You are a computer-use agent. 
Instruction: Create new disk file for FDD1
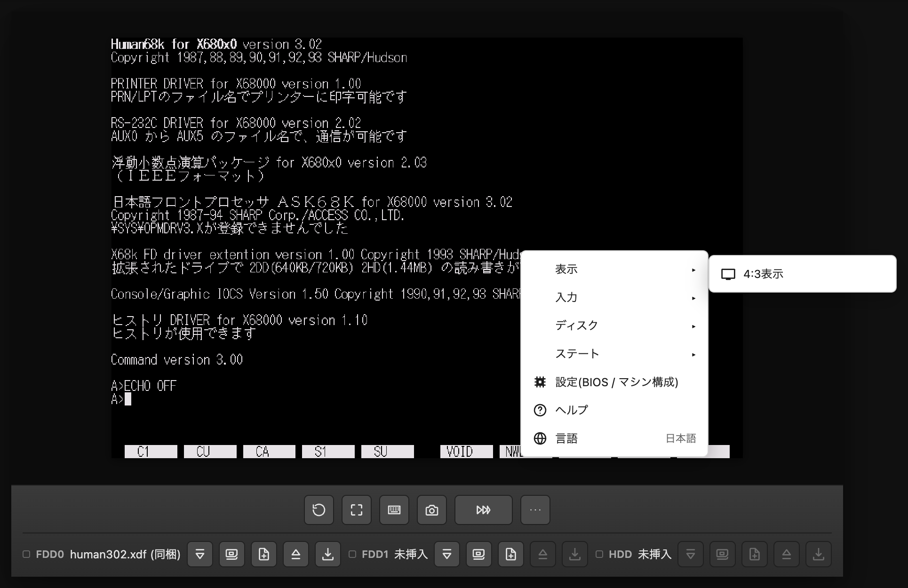click(511, 554)
